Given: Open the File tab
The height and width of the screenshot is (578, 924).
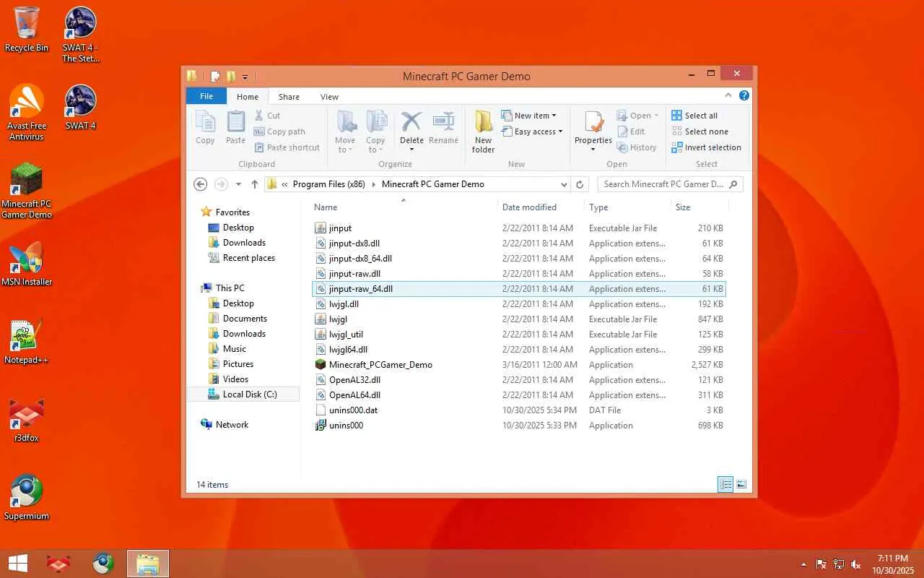Looking at the screenshot, I should click(x=206, y=96).
